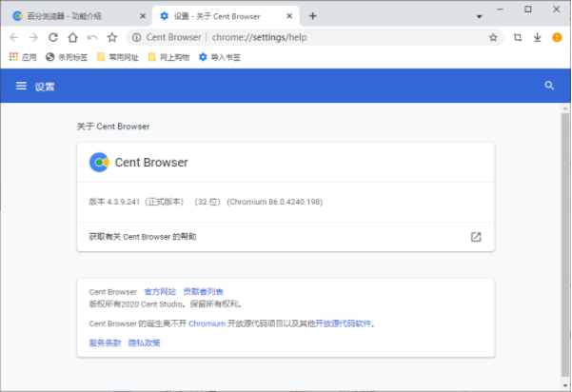Open the 官方网站 link
Screen dimensions: 572x392
point(160,292)
